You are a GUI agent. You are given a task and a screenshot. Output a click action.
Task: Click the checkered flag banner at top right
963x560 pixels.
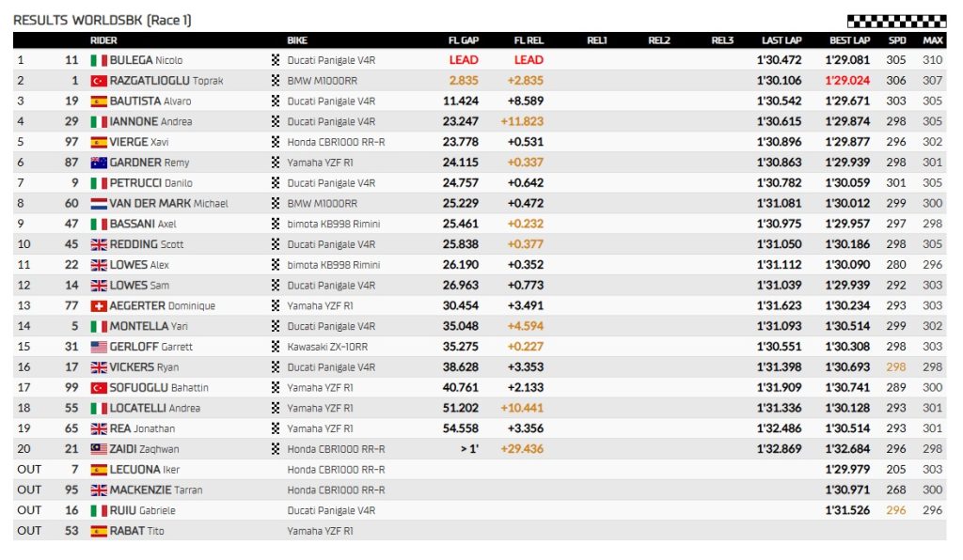click(x=896, y=21)
